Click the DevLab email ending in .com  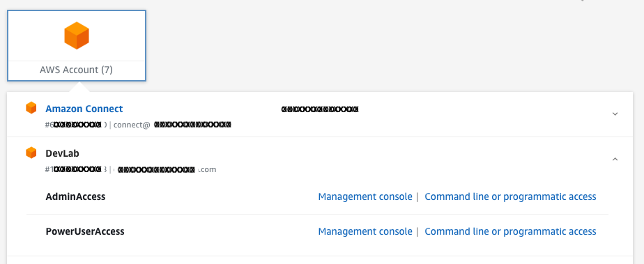click(165, 169)
